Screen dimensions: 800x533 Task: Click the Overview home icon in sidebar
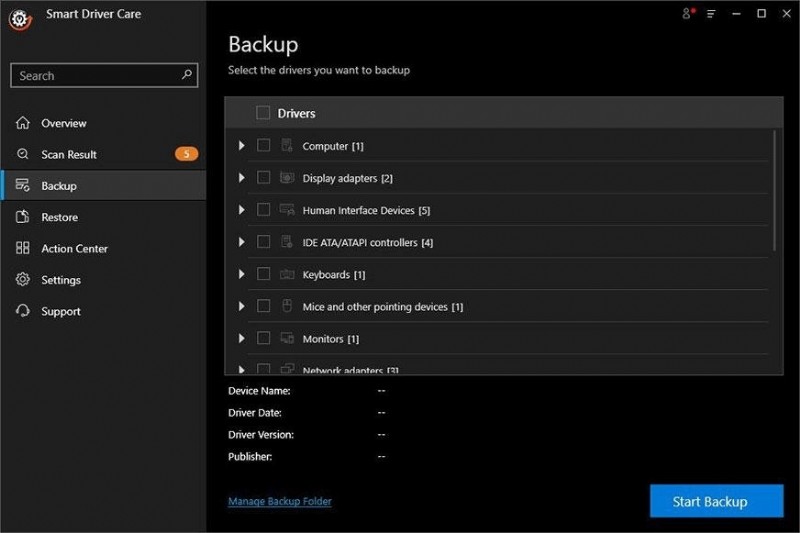tap(23, 123)
